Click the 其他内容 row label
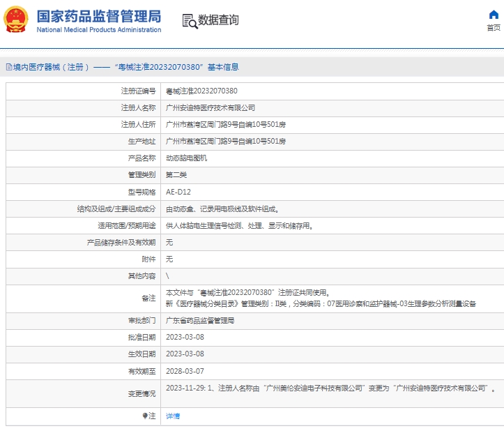The width and height of the screenshot is (504, 431). click(142, 276)
